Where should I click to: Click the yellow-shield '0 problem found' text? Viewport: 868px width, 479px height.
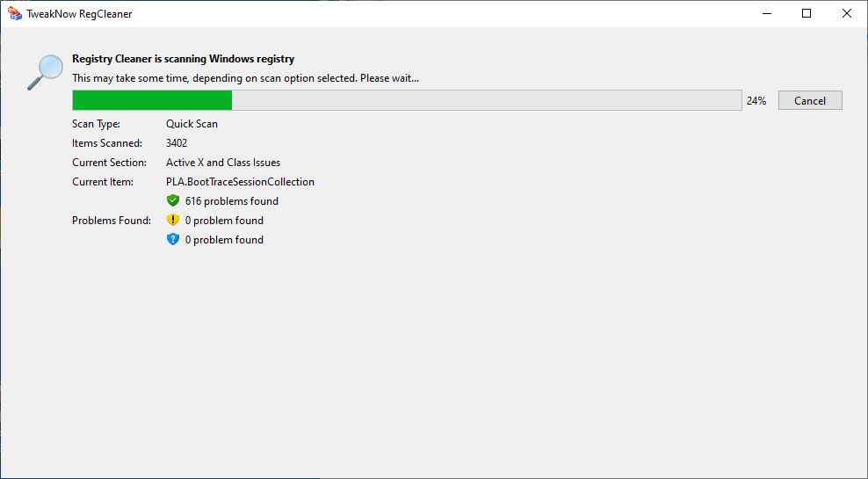[224, 221]
